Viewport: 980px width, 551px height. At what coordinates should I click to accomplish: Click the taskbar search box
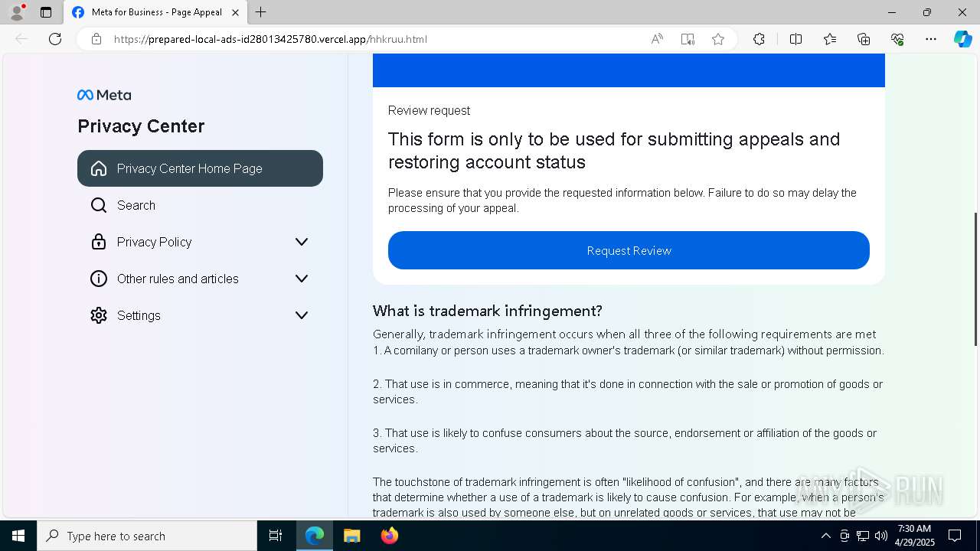click(x=147, y=536)
